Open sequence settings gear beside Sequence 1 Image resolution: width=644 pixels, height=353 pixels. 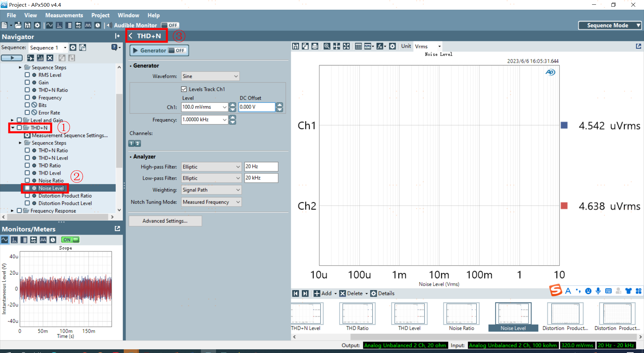pyautogui.click(x=73, y=48)
